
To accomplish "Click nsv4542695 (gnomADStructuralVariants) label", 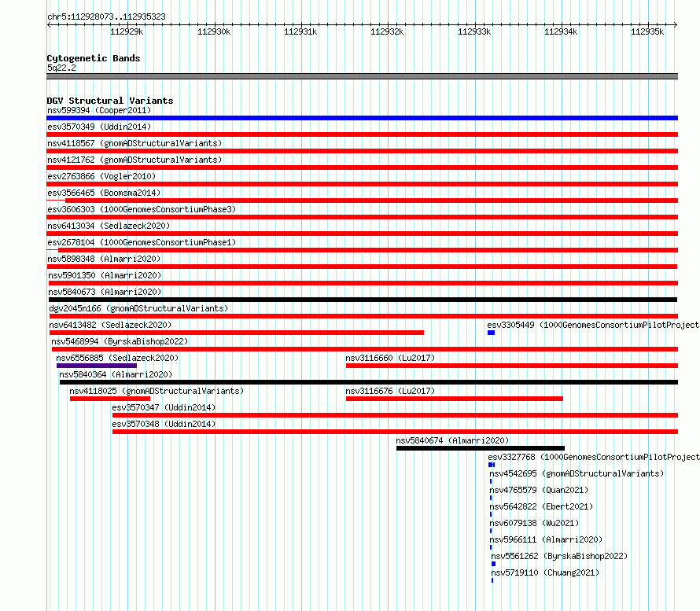I will coord(577,473).
